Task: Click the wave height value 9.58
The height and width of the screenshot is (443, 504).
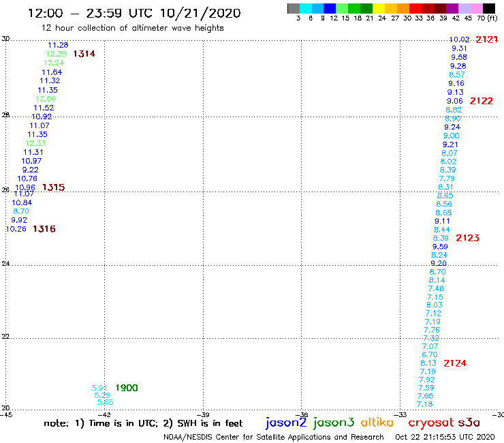Action: pyautogui.click(x=458, y=57)
